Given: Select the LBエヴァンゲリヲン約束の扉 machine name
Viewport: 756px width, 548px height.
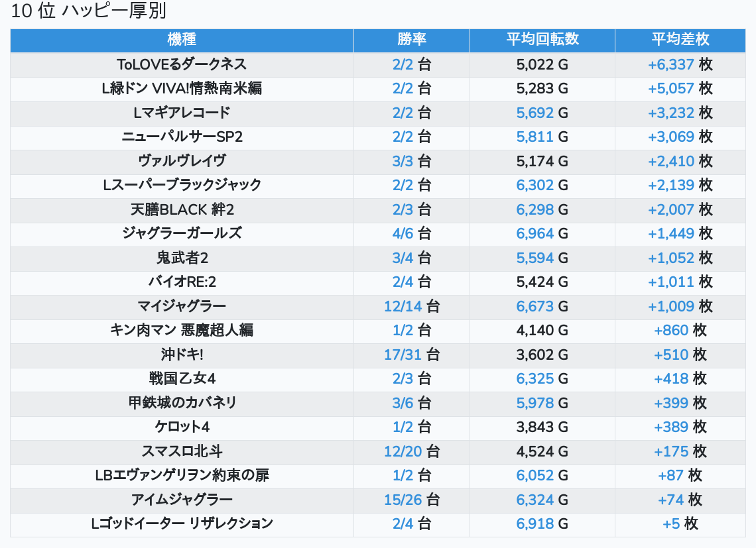Looking at the screenshot, I should (182, 475).
